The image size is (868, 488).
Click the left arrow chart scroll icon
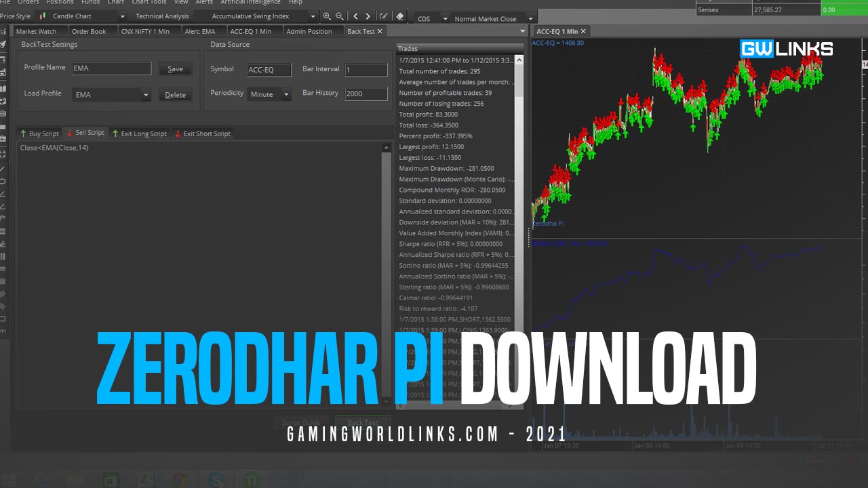pos(356,16)
